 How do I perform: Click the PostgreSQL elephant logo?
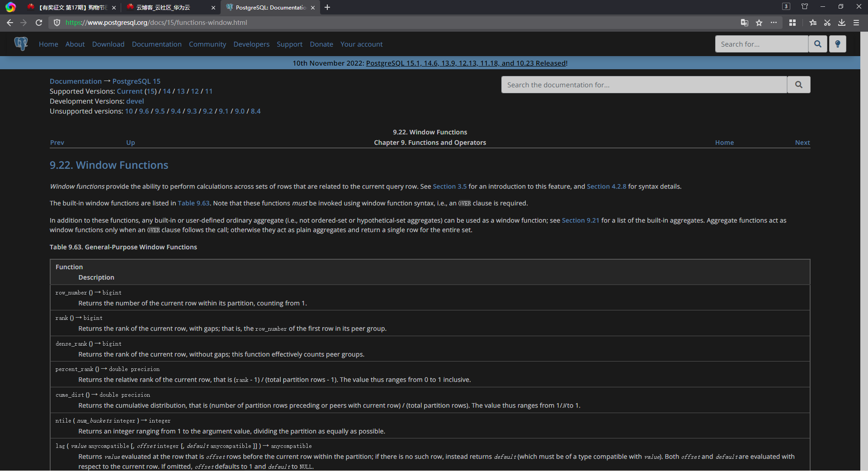pyautogui.click(x=21, y=44)
